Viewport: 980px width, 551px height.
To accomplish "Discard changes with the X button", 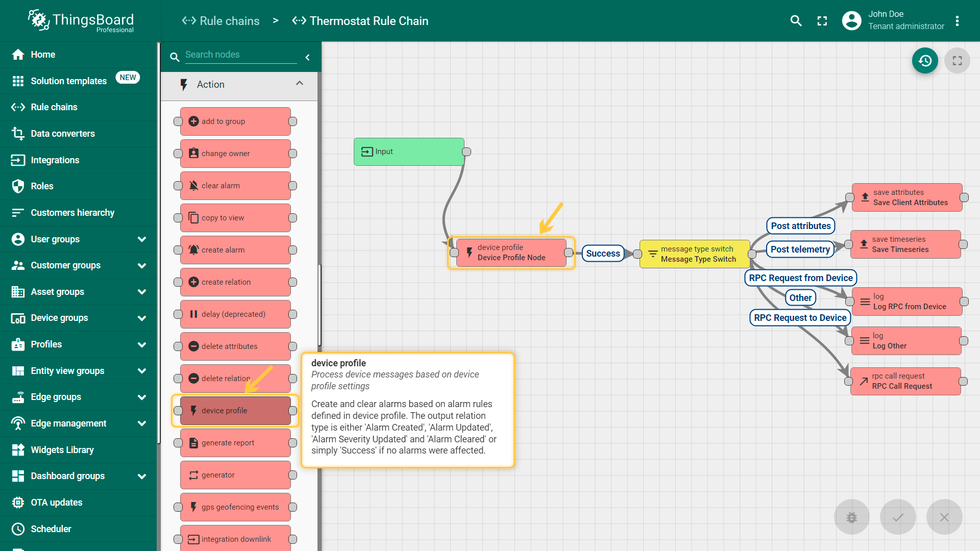I will pyautogui.click(x=944, y=517).
